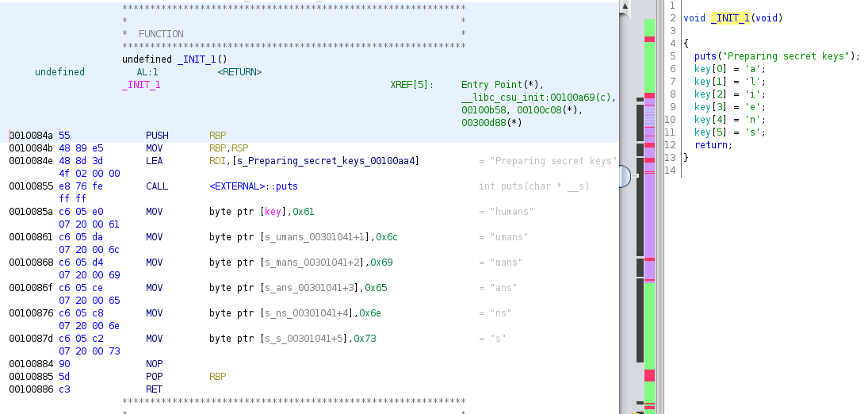Click the dark navigation marker bar
Viewport: 868px width, 414px height.
639,238
